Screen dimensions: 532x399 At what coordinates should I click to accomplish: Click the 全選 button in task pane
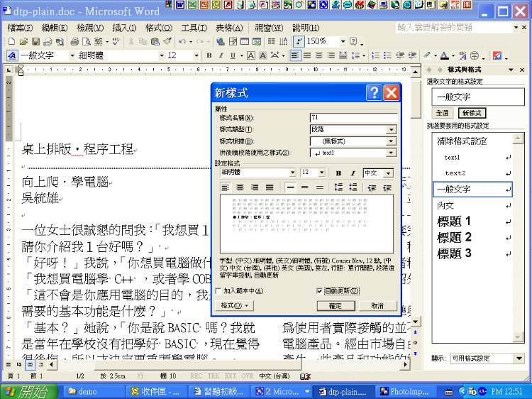(x=443, y=113)
